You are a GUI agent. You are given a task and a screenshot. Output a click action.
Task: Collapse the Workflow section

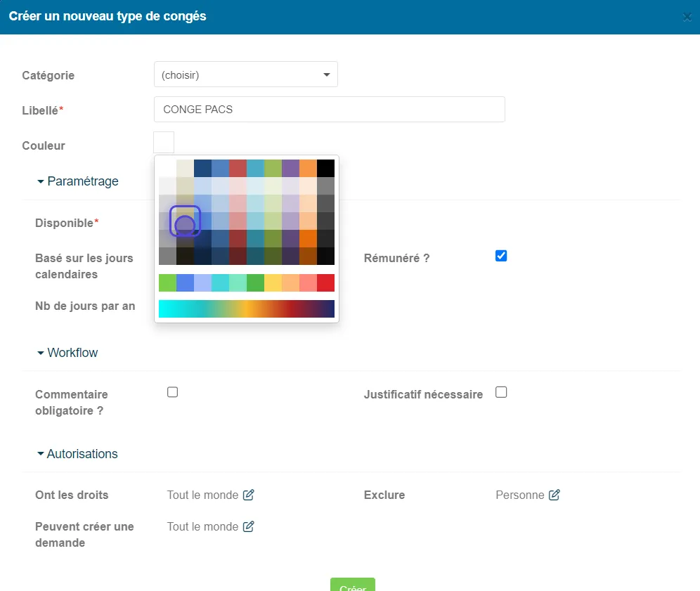pyautogui.click(x=67, y=353)
